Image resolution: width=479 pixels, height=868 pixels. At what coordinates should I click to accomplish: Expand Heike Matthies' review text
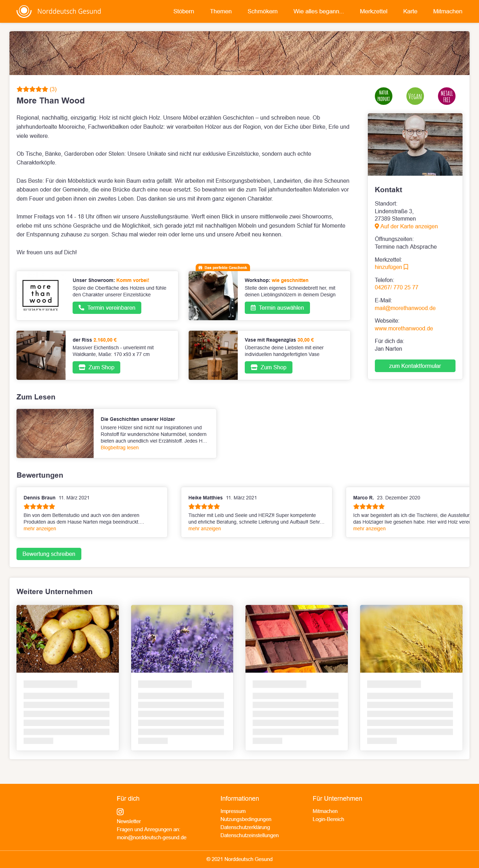point(204,529)
